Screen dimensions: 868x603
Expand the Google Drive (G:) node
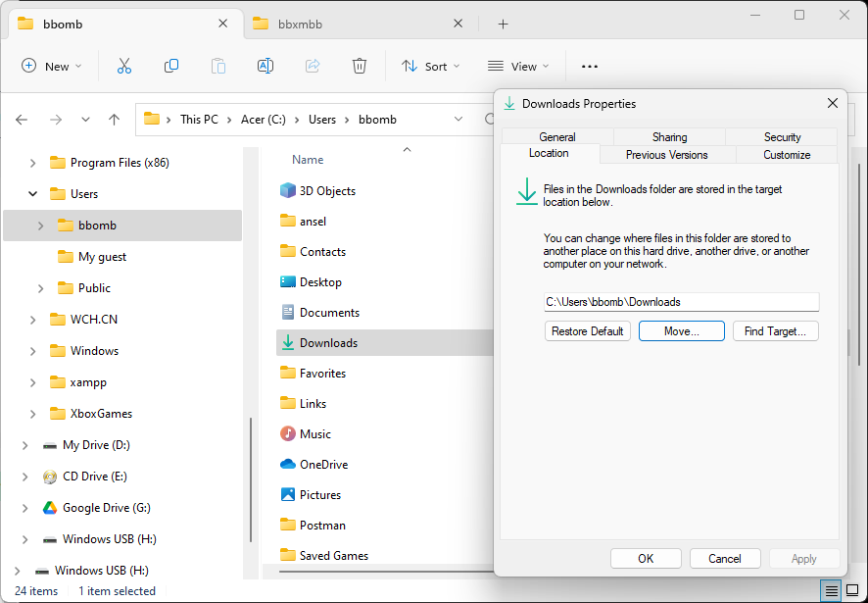click(x=25, y=508)
